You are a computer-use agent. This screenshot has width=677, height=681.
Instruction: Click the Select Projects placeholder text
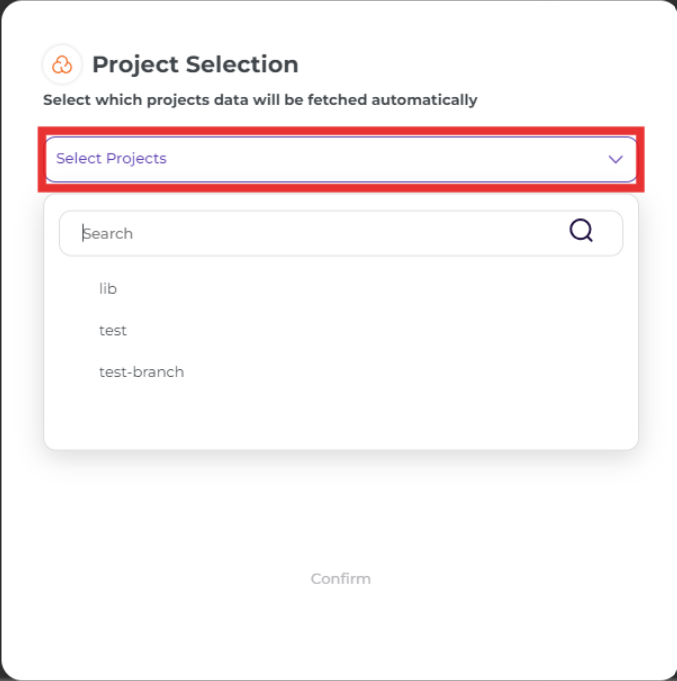click(111, 159)
